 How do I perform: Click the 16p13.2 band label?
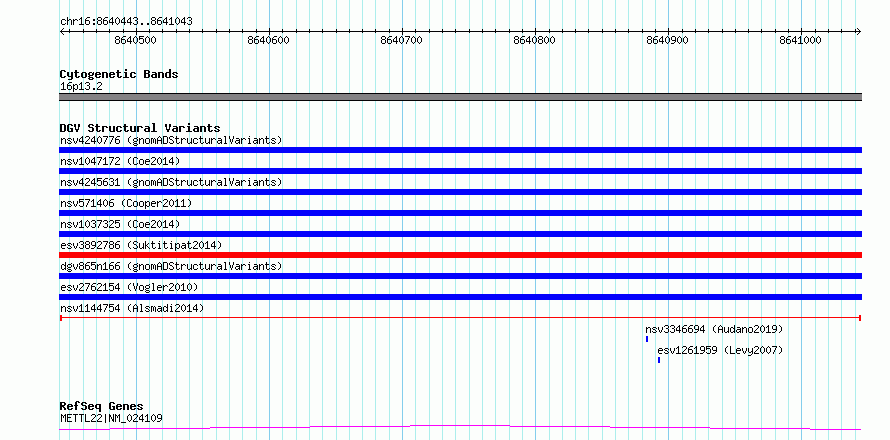point(81,87)
